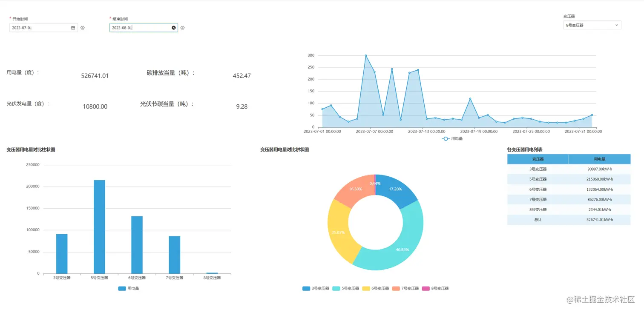Click the 变压器用电量对比柱状图 title
Viewport: 644px width, 313px height.
coord(31,149)
